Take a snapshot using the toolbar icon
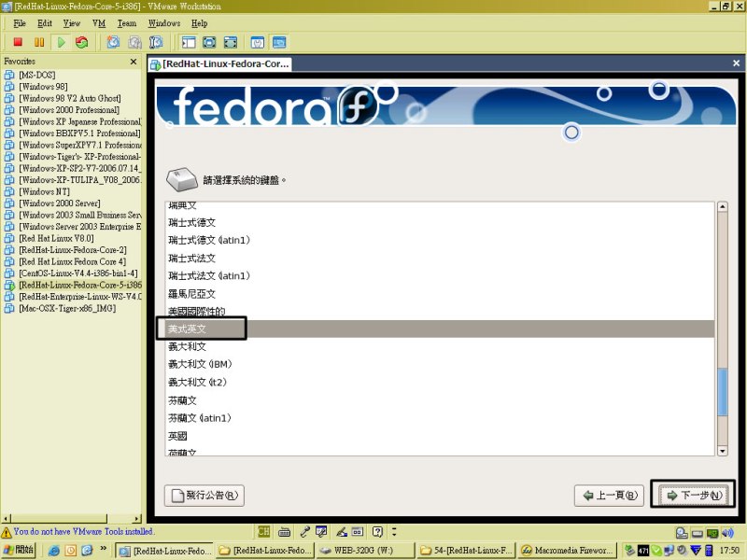 (x=113, y=42)
